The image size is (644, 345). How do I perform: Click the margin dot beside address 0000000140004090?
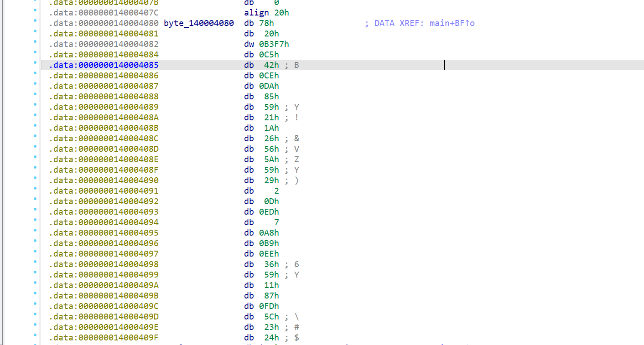(x=36, y=180)
